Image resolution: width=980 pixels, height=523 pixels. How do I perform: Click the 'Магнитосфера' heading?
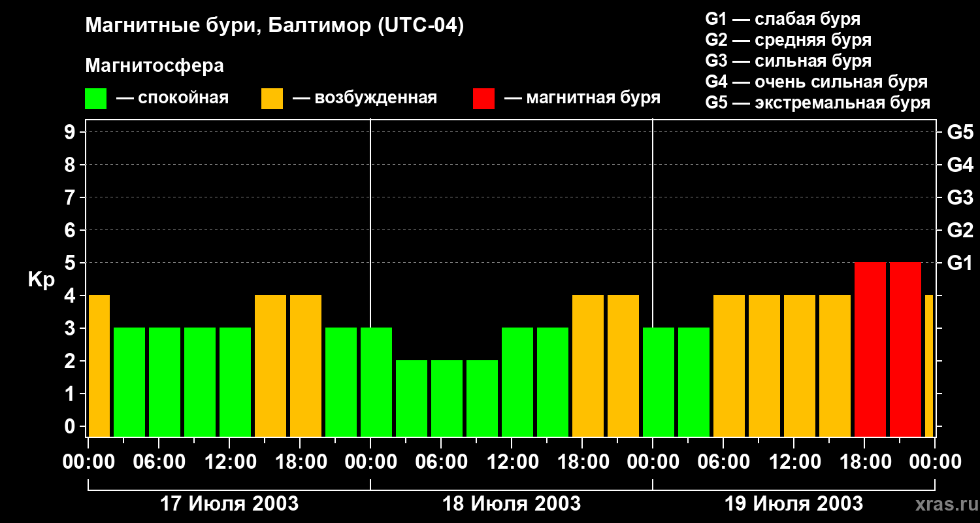(155, 66)
